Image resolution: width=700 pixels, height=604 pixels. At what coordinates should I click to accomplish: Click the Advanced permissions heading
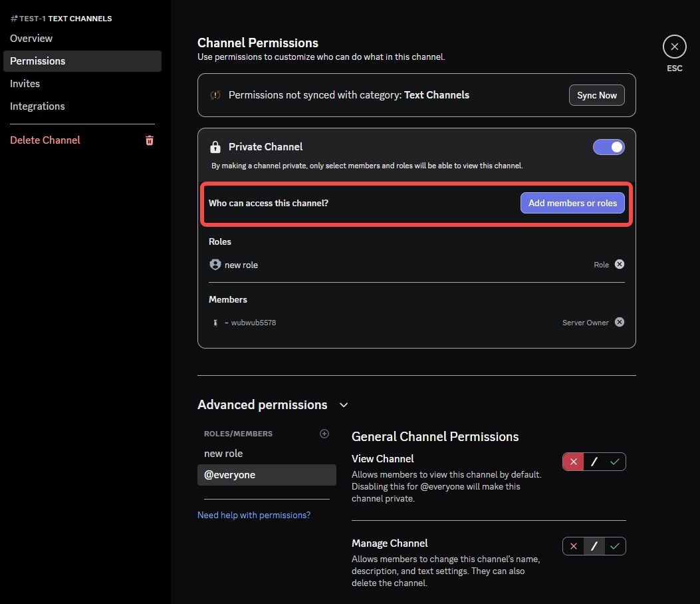click(263, 404)
